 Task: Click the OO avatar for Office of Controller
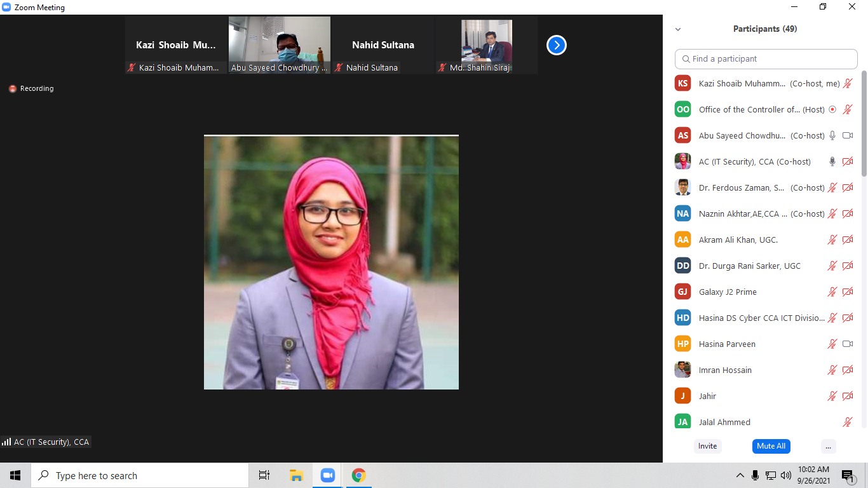click(682, 109)
